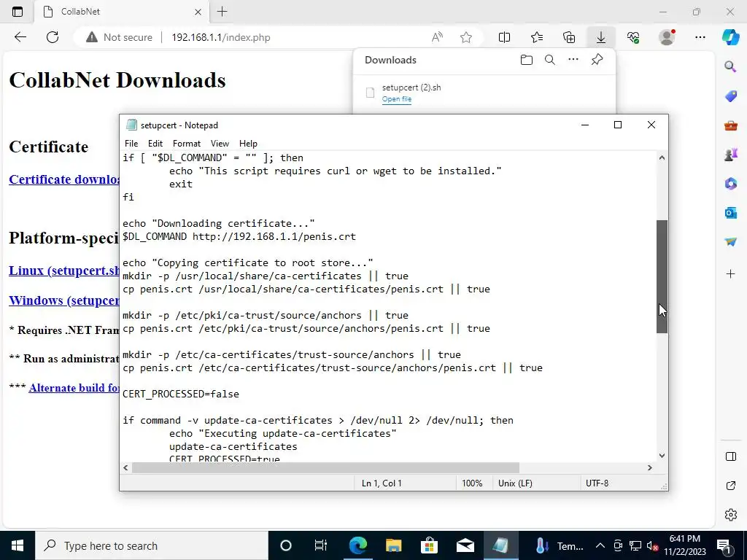Click Notepad horizontal scrollbar right arrow
Image resolution: width=747 pixels, height=560 pixels.
point(650,467)
